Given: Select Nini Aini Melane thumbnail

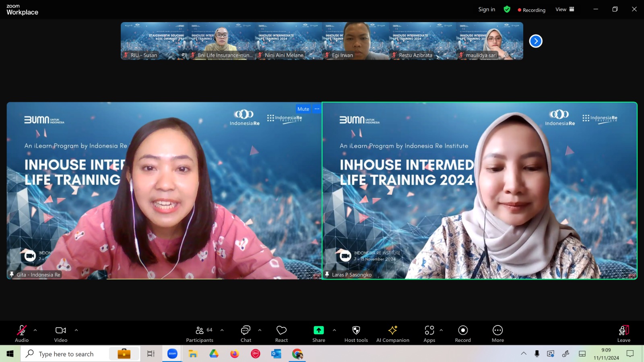Looking at the screenshot, I should click(x=288, y=41).
